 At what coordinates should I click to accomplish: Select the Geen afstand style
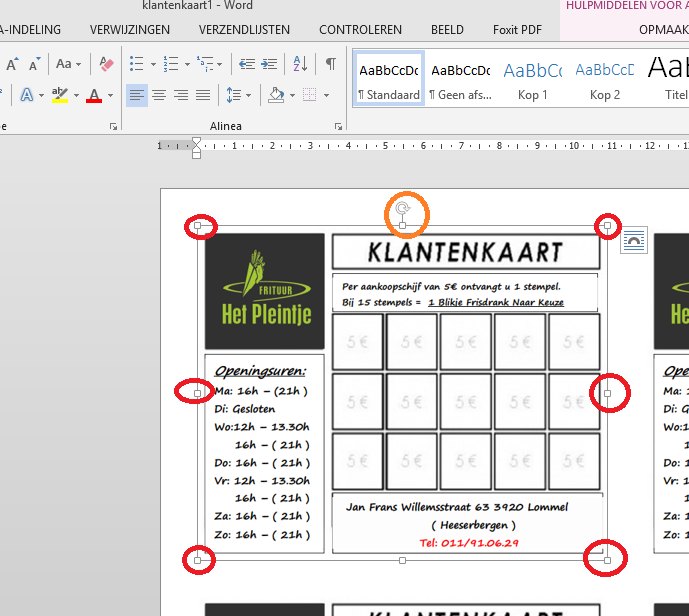coord(461,79)
